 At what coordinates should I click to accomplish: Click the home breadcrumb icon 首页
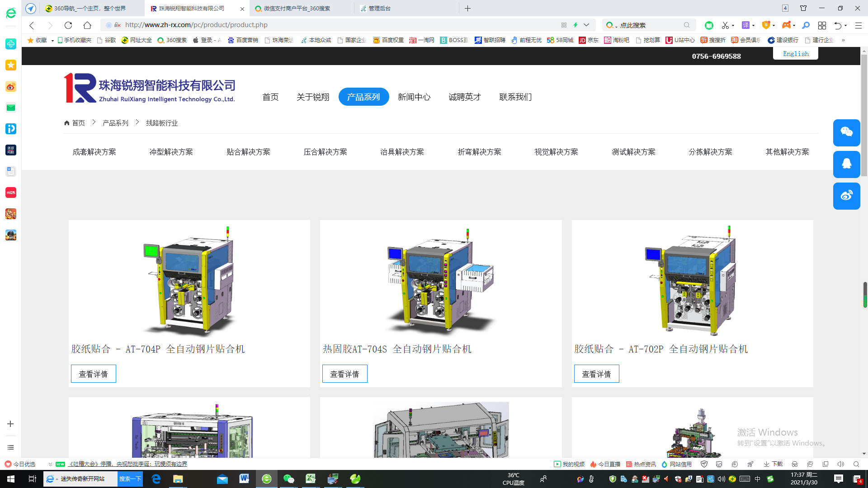pos(75,123)
